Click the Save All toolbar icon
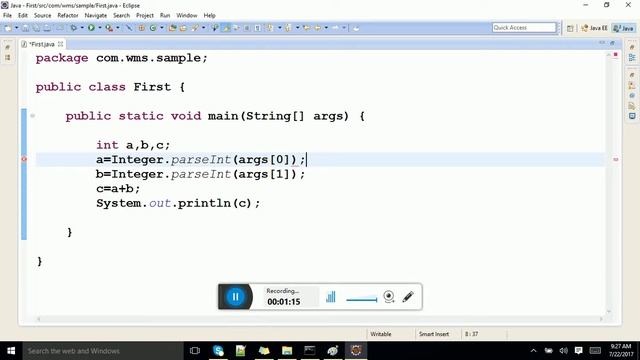The width and height of the screenshot is (640, 360). pos(36,28)
